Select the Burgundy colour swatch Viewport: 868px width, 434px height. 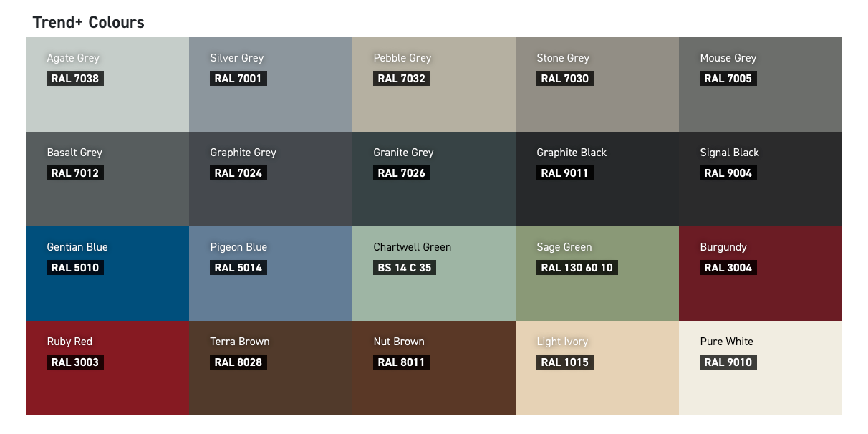click(761, 274)
